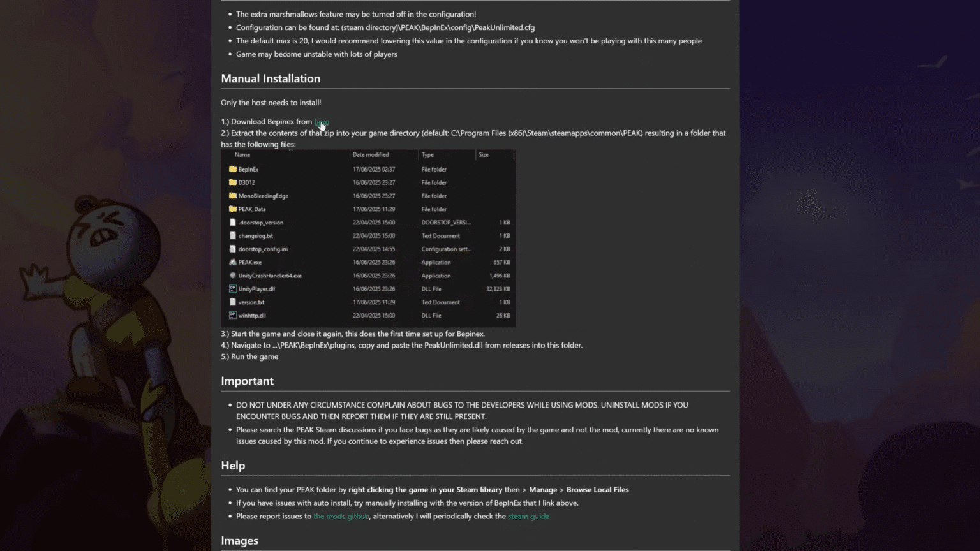This screenshot has height=551, width=980.
Task: Select the UnityCrashHandler64.exe icon
Action: (233, 275)
